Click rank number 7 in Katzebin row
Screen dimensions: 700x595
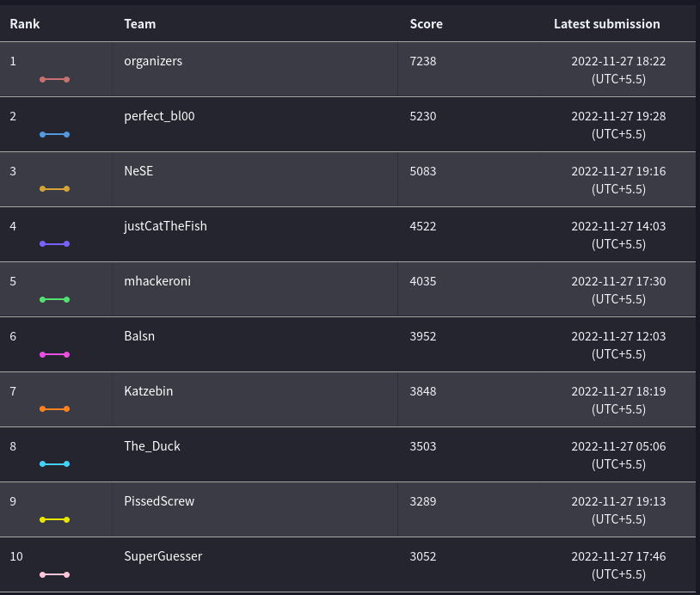tap(13, 391)
